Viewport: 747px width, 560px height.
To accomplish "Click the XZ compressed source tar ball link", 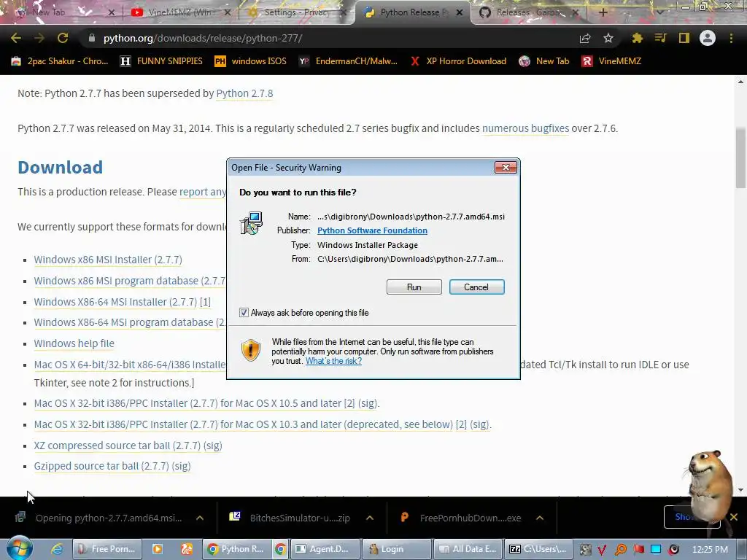I will [x=117, y=446].
